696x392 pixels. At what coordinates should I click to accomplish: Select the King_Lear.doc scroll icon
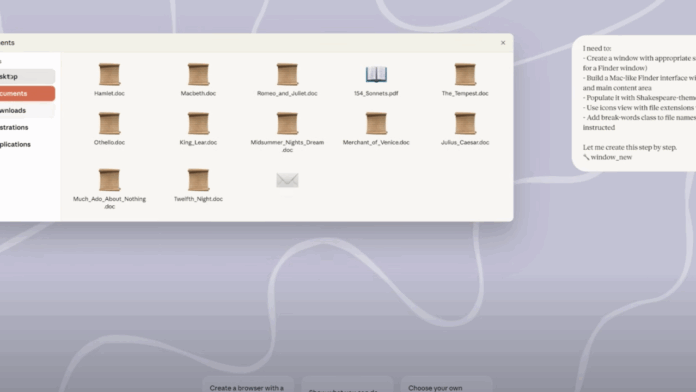pyautogui.click(x=198, y=123)
